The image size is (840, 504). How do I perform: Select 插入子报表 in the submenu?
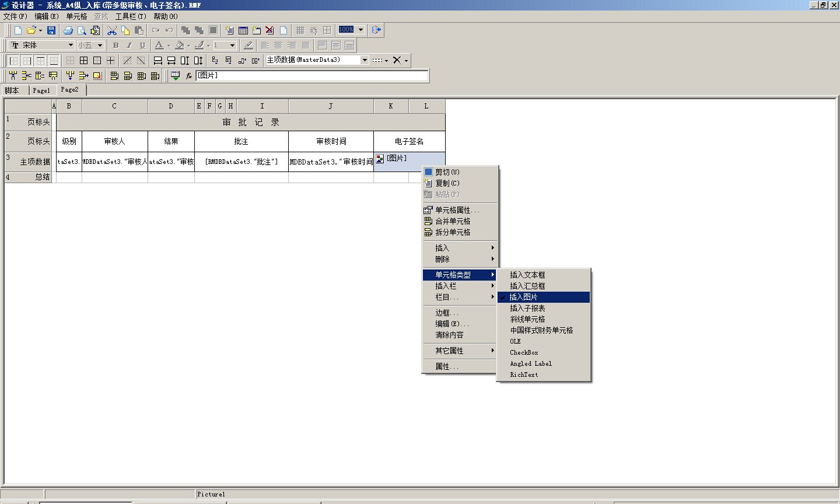(527, 308)
